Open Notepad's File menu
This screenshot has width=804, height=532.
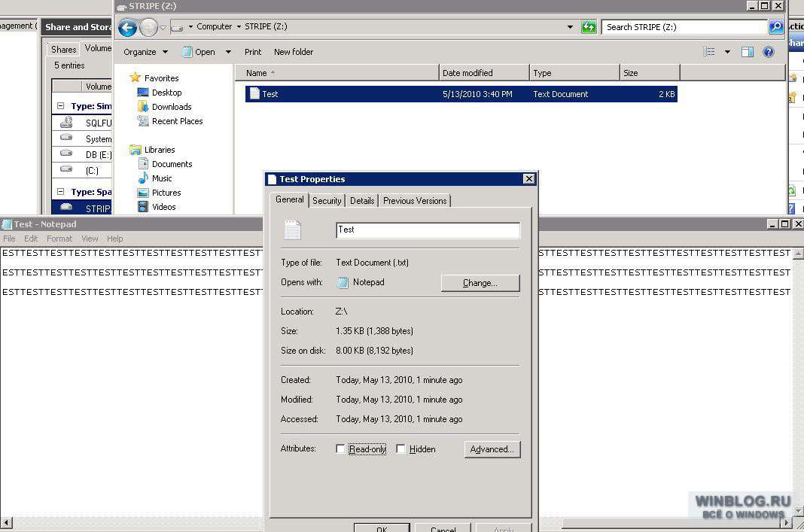pos(9,239)
